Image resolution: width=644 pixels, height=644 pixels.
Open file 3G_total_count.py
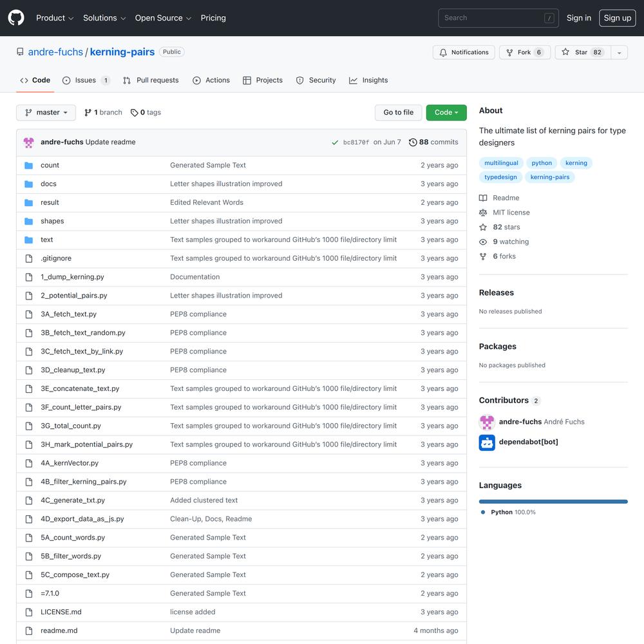(x=71, y=426)
